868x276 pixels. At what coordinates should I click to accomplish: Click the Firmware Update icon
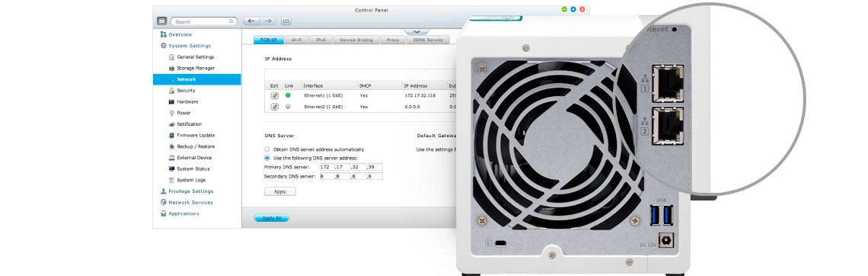coord(171,135)
